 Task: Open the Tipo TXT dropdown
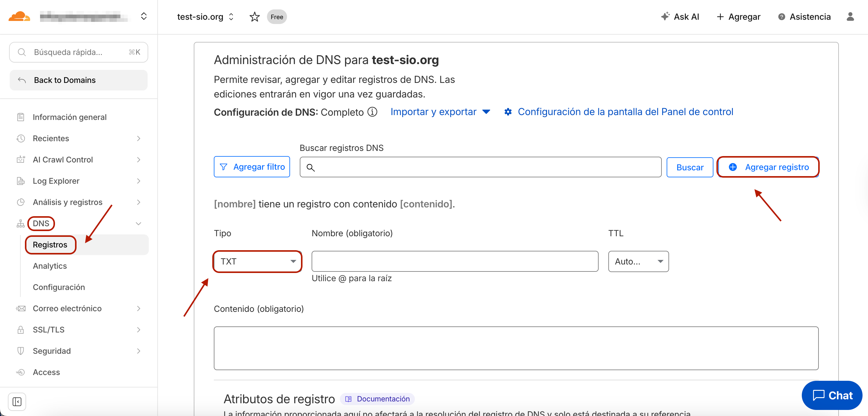258,261
